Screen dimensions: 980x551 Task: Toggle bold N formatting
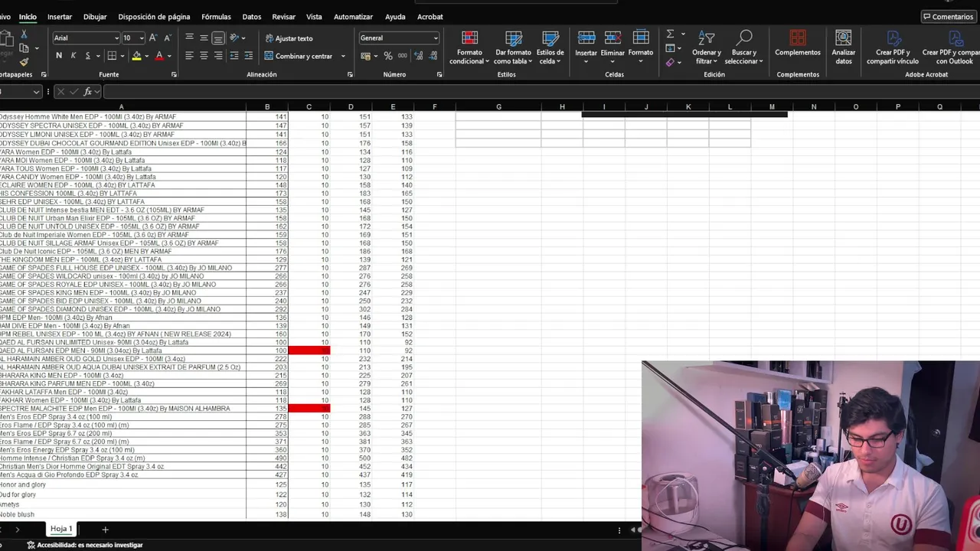coord(59,56)
